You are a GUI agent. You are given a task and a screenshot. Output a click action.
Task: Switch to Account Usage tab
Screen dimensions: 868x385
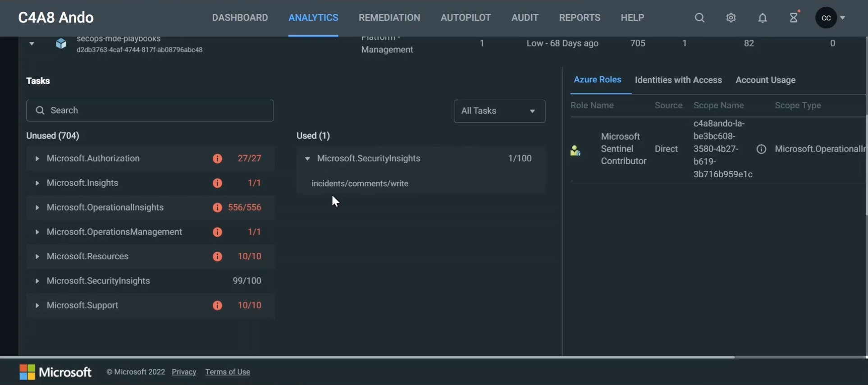click(765, 80)
